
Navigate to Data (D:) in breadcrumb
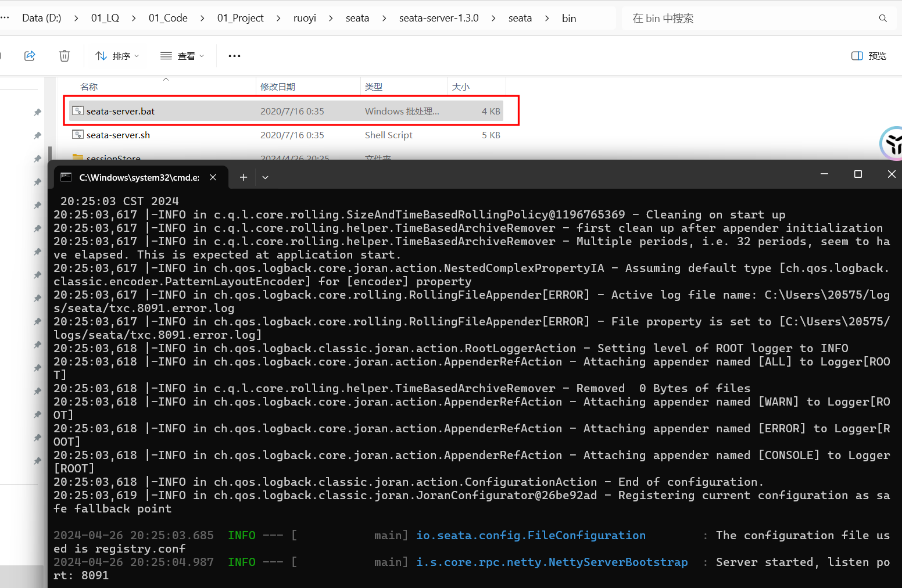coord(41,18)
